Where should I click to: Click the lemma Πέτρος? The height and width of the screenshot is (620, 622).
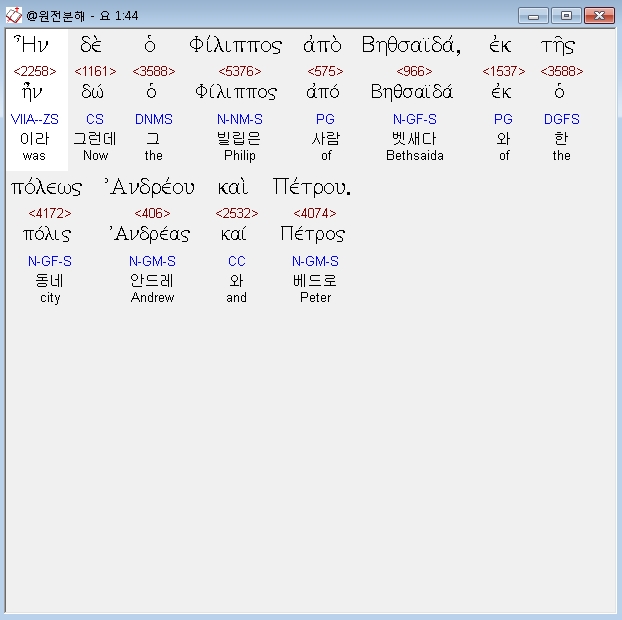click(x=313, y=234)
